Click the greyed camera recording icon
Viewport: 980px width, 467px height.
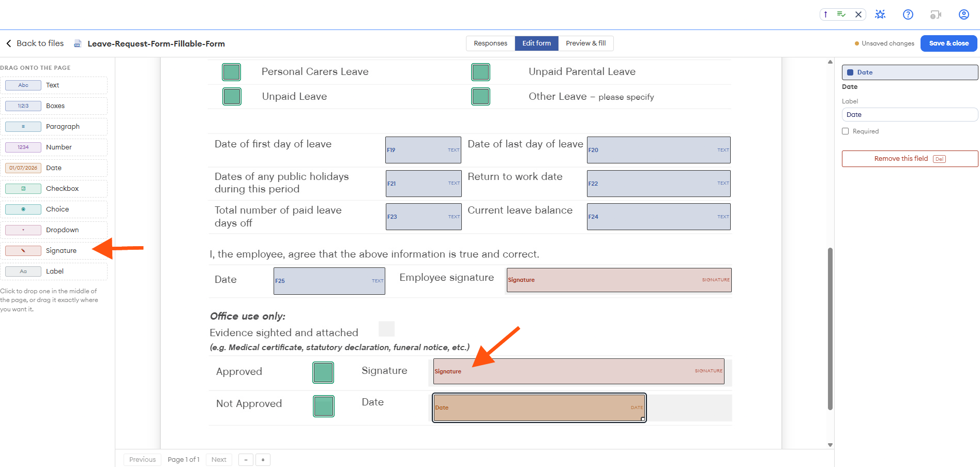coord(936,14)
